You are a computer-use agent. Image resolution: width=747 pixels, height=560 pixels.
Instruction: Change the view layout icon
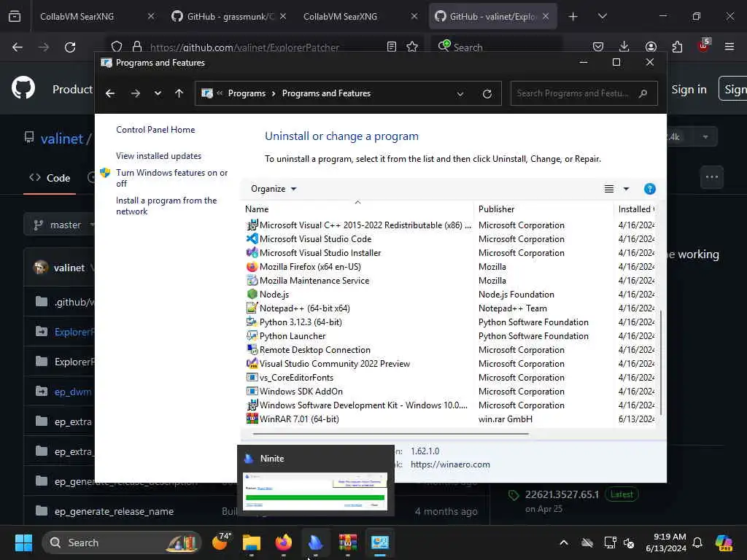[609, 189]
